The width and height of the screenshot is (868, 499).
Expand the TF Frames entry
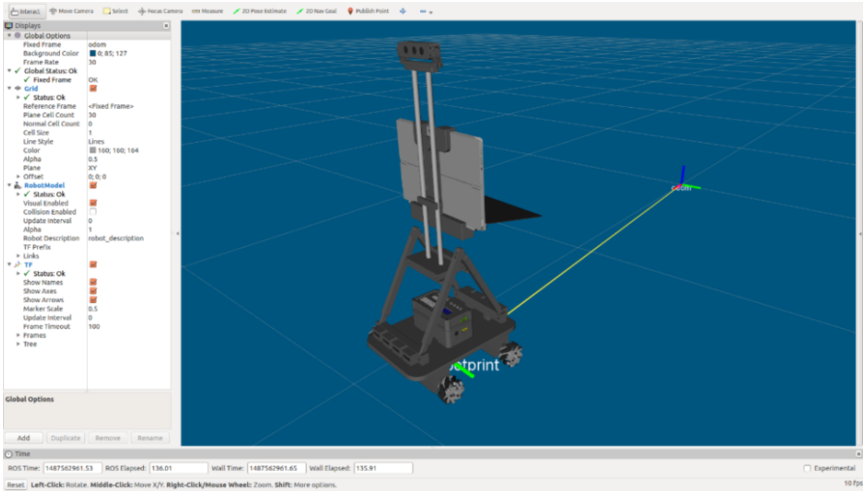18,335
